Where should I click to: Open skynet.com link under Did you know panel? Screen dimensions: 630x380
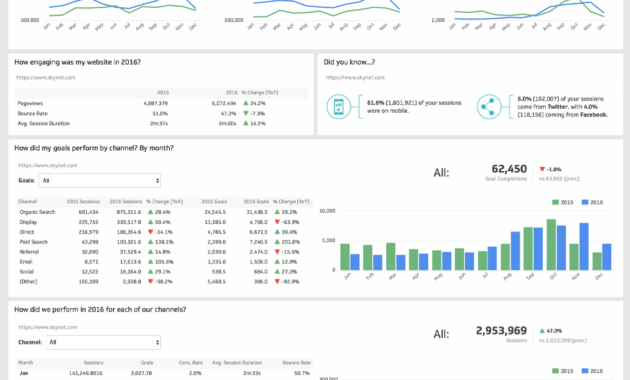355,78
